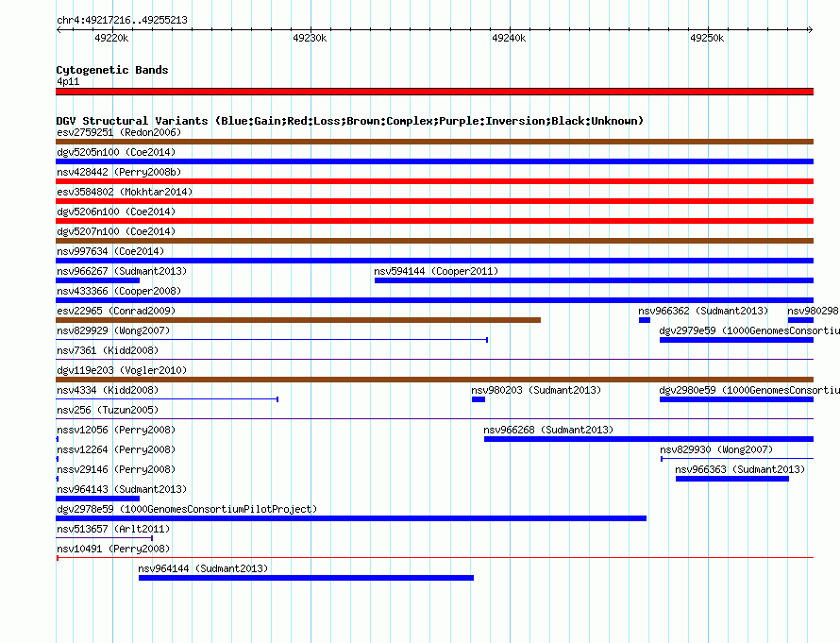
Task: Select the red bar under esv3584802
Action: click(434, 201)
